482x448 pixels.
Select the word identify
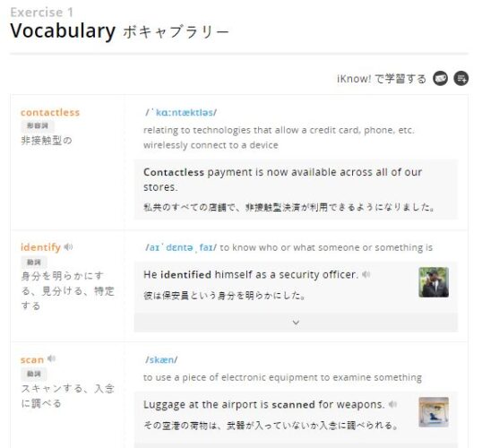[x=40, y=247]
